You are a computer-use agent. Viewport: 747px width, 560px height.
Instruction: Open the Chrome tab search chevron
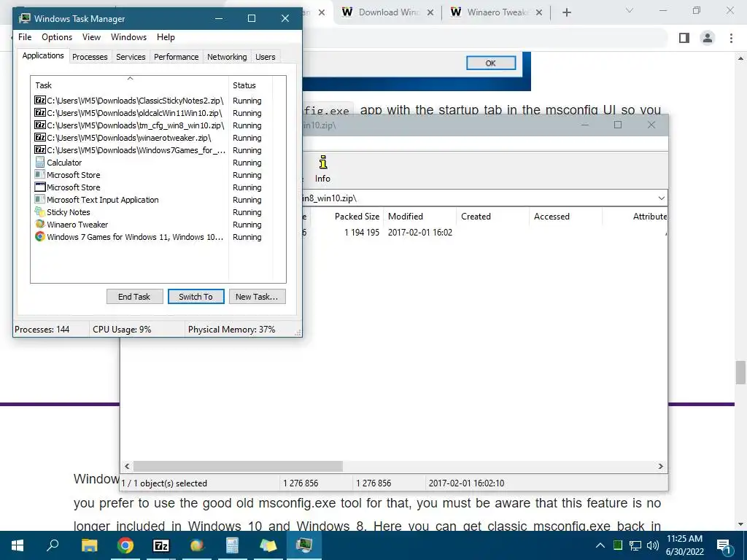[630, 10]
